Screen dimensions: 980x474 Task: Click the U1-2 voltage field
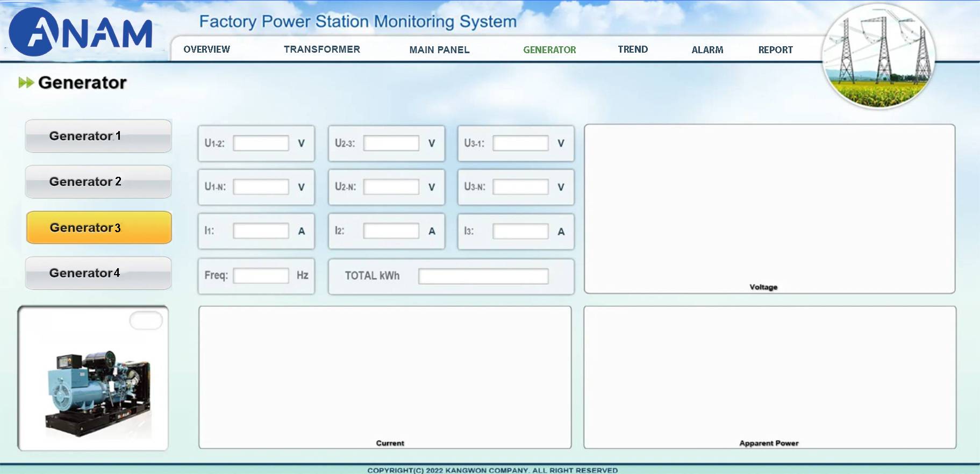pos(261,143)
